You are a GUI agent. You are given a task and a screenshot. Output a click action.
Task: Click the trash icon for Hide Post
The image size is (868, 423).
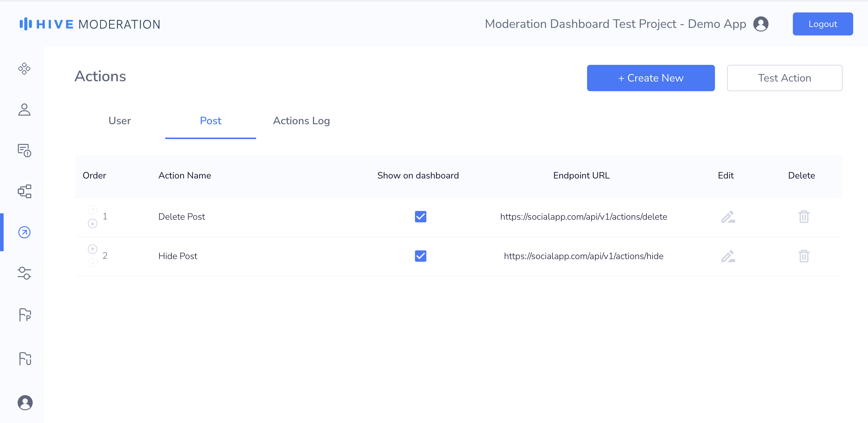click(x=804, y=256)
